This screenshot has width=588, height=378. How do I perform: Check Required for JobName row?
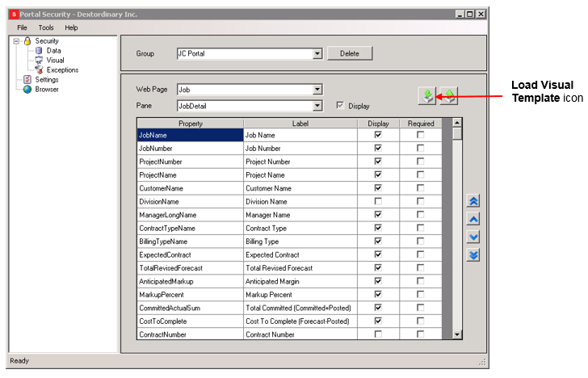pos(420,135)
